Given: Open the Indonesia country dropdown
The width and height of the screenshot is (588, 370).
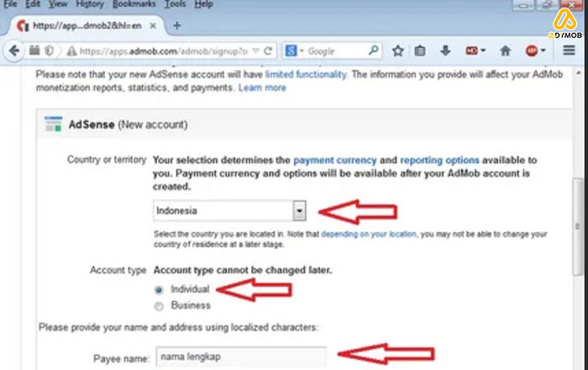Looking at the screenshot, I should 229,210.
